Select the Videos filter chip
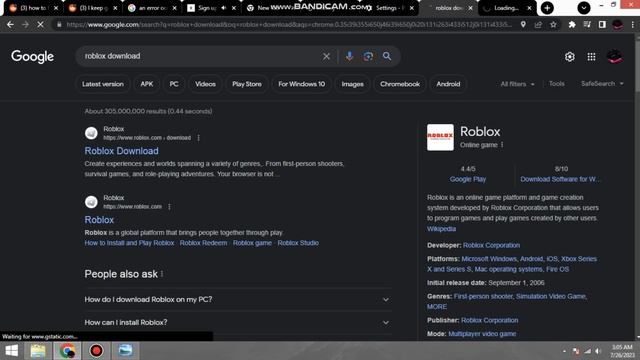The image size is (640, 360). (205, 84)
